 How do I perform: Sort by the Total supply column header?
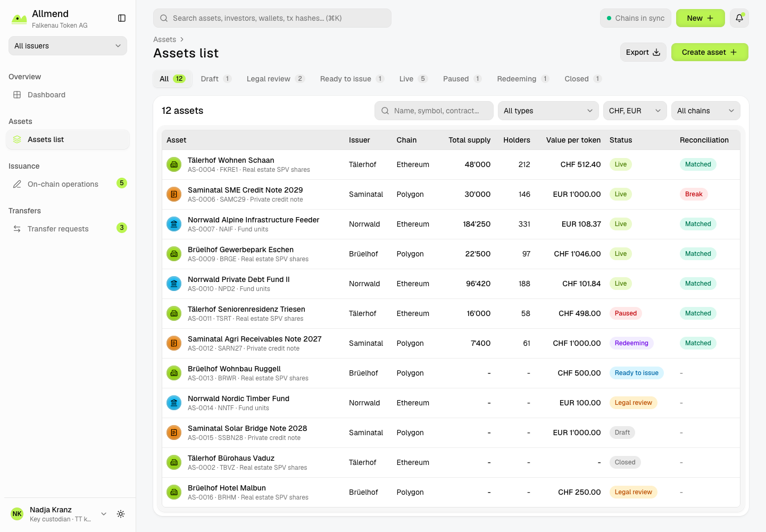point(469,140)
